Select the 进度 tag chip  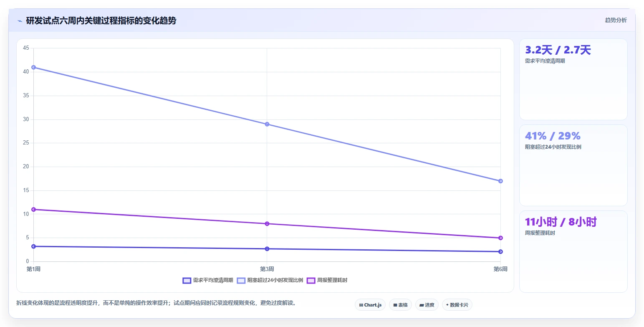pyautogui.click(x=427, y=305)
